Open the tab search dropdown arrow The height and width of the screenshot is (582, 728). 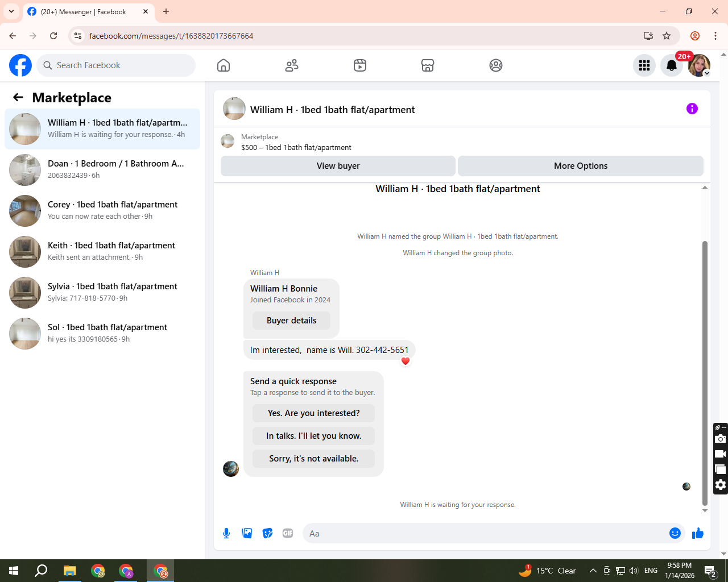tap(11, 11)
